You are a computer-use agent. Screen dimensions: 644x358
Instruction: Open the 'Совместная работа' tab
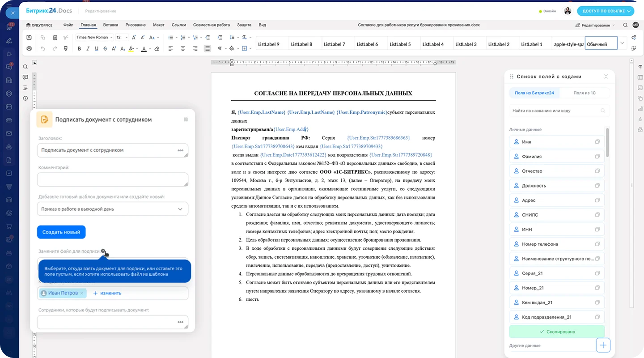pos(211,25)
